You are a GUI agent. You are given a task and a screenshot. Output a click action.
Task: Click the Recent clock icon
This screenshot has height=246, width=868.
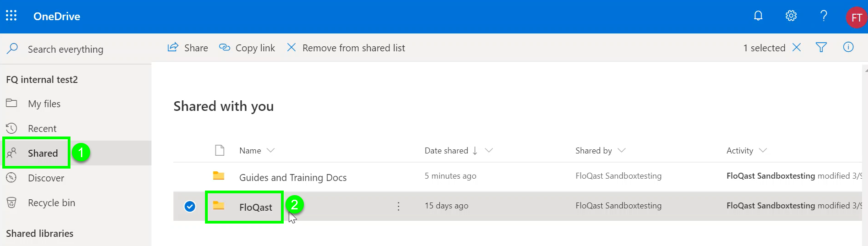tap(11, 128)
